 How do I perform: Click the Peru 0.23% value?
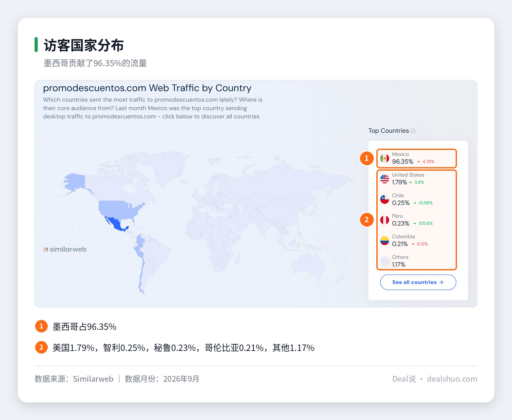click(401, 223)
